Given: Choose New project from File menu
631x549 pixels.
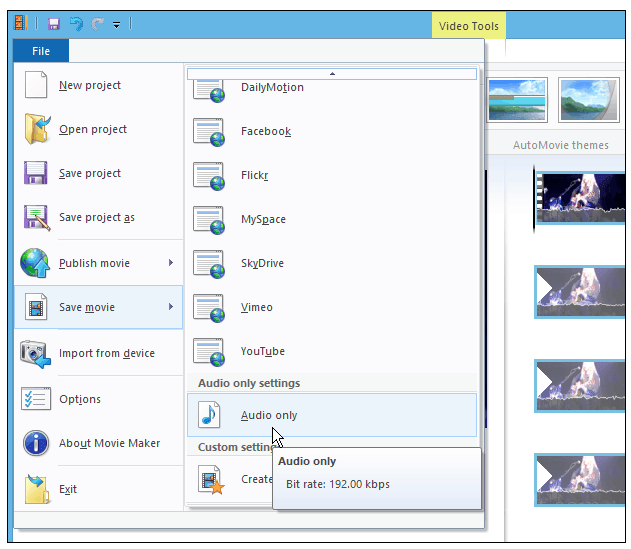Looking at the screenshot, I should click(x=99, y=85).
